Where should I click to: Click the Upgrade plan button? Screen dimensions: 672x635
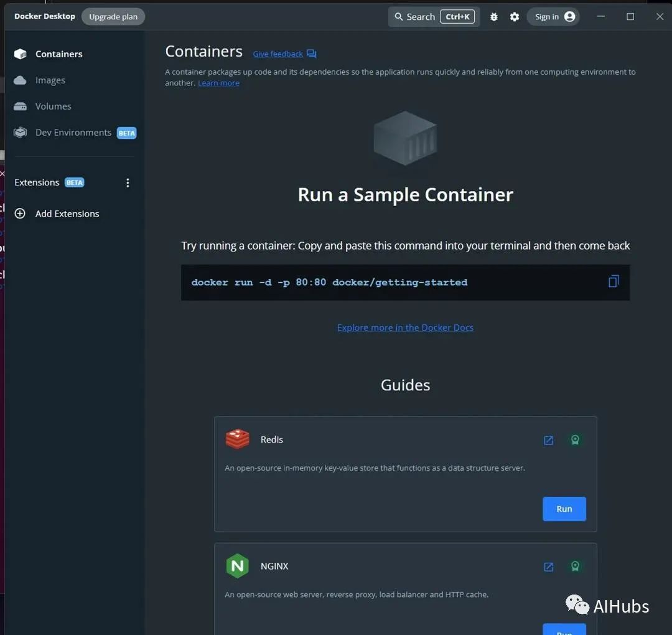[x=113, y=17]
